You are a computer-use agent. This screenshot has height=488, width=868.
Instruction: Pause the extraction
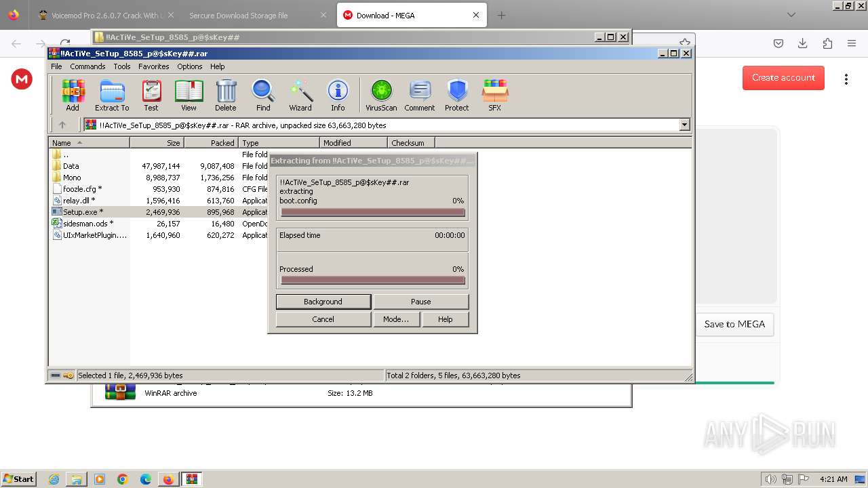coord(421,302)
